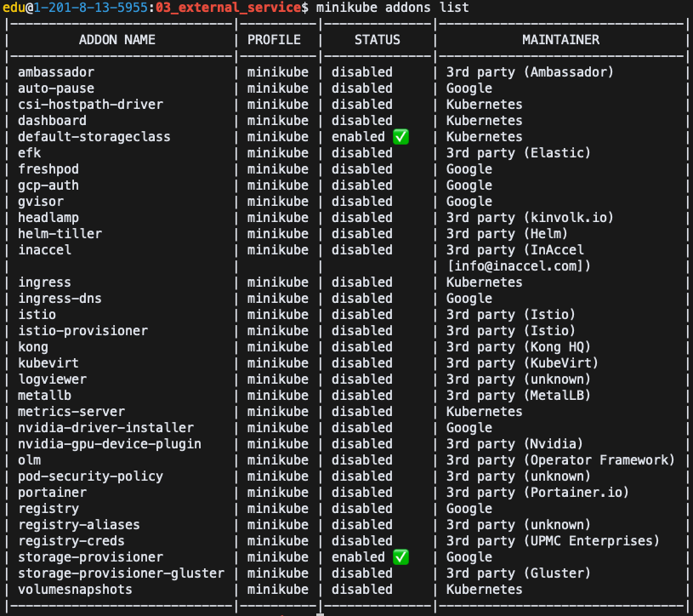This screenshot has width=693, height=616.
Task: Click '3rd party (Helm)' maintainer text
Action: 507,233
